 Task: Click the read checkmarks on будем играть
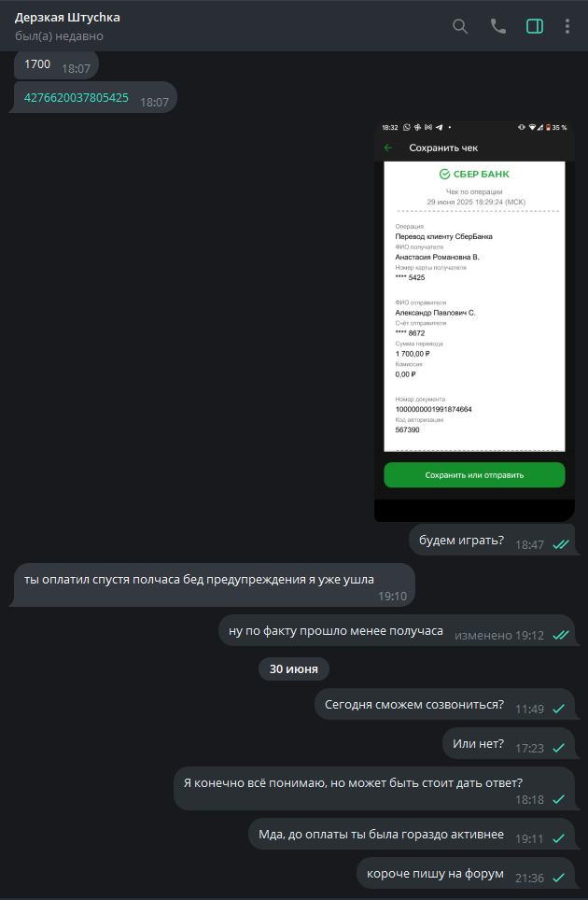click(560, 544)
